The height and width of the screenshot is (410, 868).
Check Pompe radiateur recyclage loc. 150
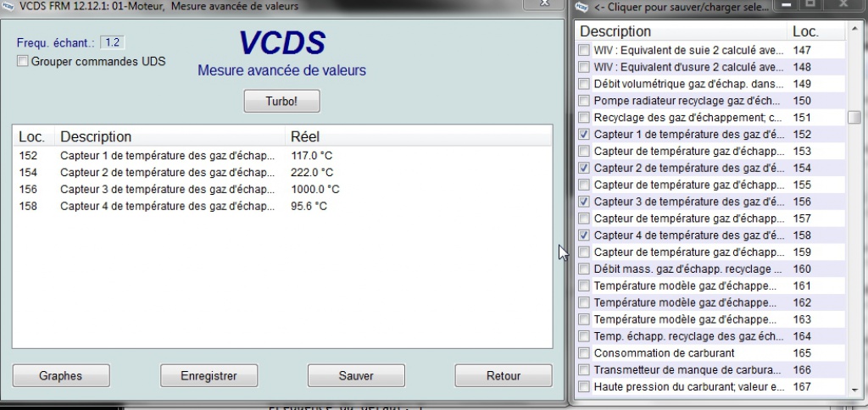pos(584,101)
